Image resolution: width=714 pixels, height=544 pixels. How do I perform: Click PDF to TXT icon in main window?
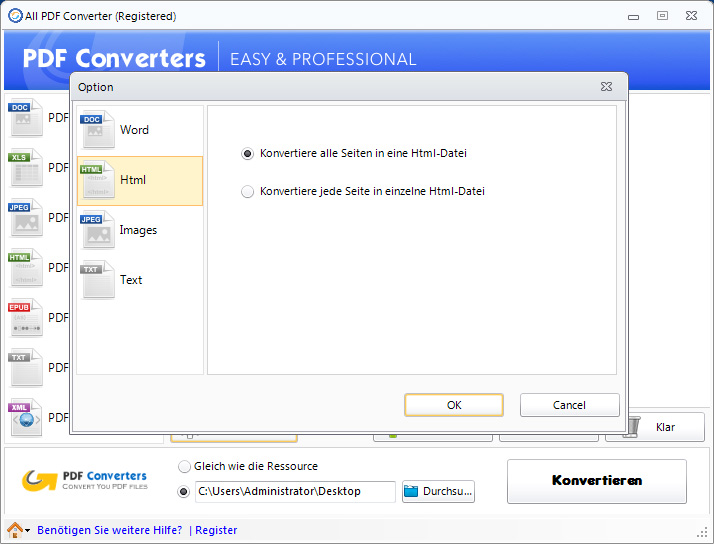click(x=26, y=368)
